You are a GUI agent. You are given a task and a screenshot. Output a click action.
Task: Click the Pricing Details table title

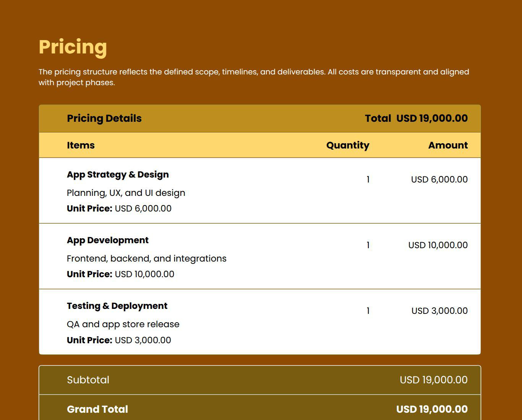tap(104, 118)
